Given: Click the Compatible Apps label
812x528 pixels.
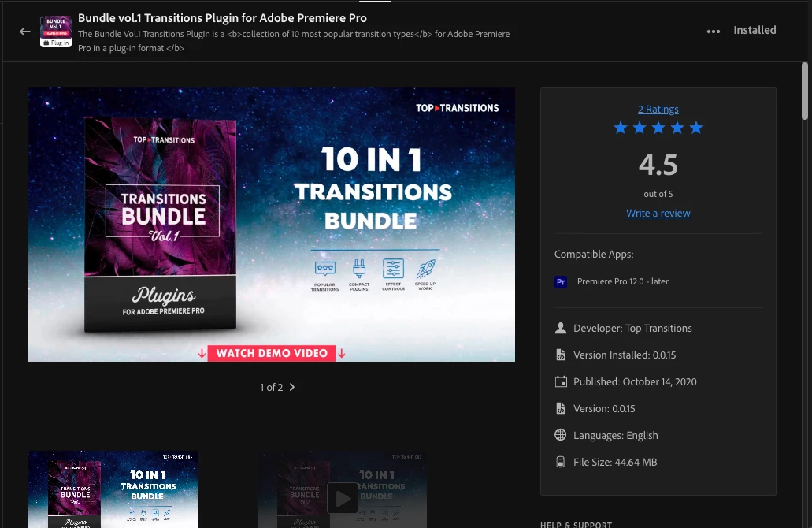Looking at the screenshot, I should 594,254.
